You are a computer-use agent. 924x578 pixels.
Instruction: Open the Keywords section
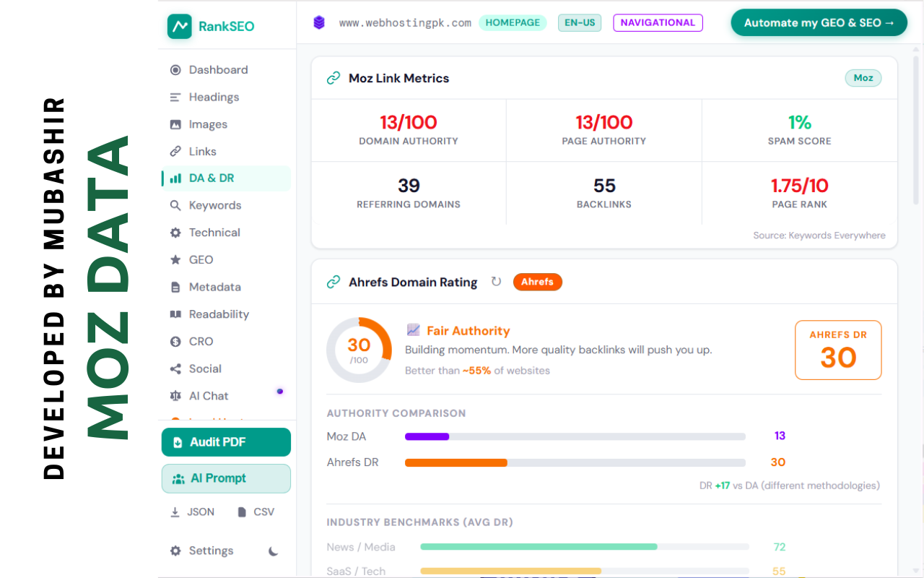point(226,205)
